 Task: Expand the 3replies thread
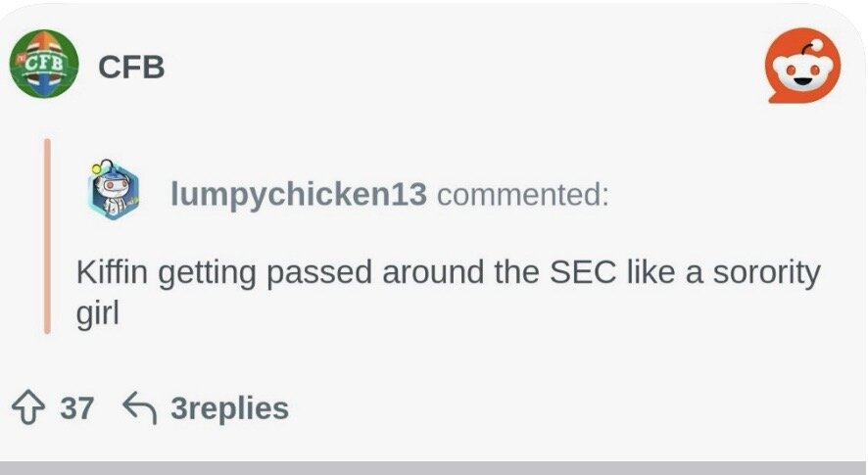229,407
